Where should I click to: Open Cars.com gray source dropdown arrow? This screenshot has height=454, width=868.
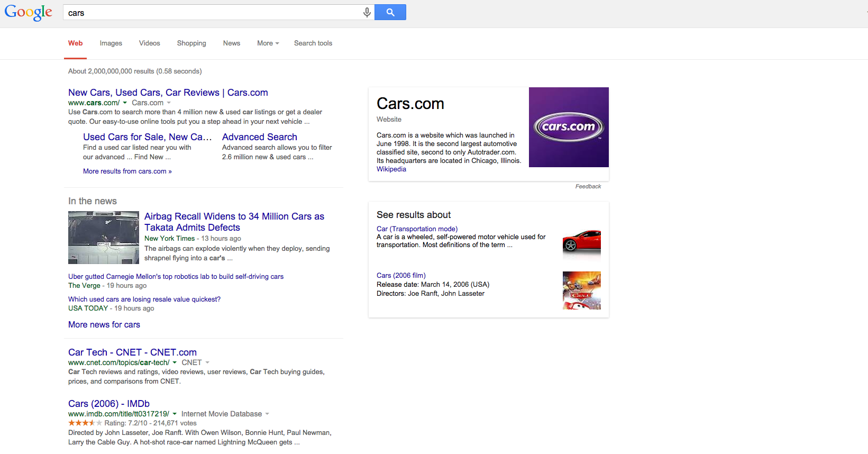click(x=169, y=103)
